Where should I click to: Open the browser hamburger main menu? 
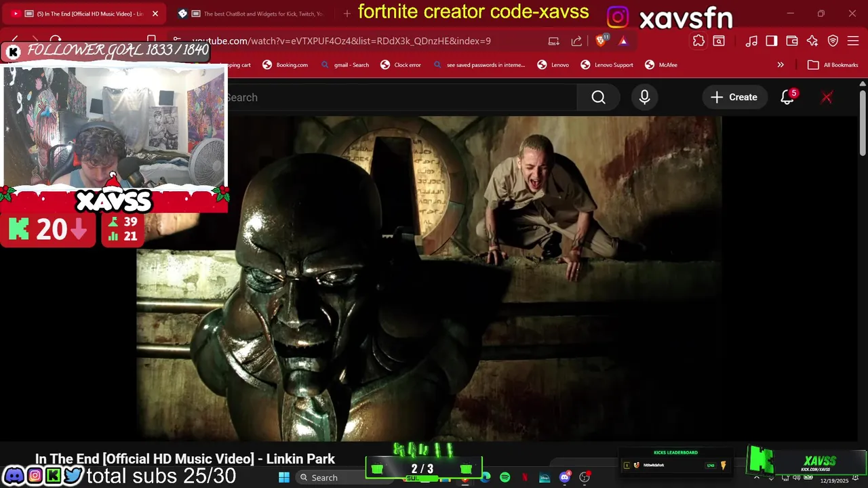click(853, 41)
